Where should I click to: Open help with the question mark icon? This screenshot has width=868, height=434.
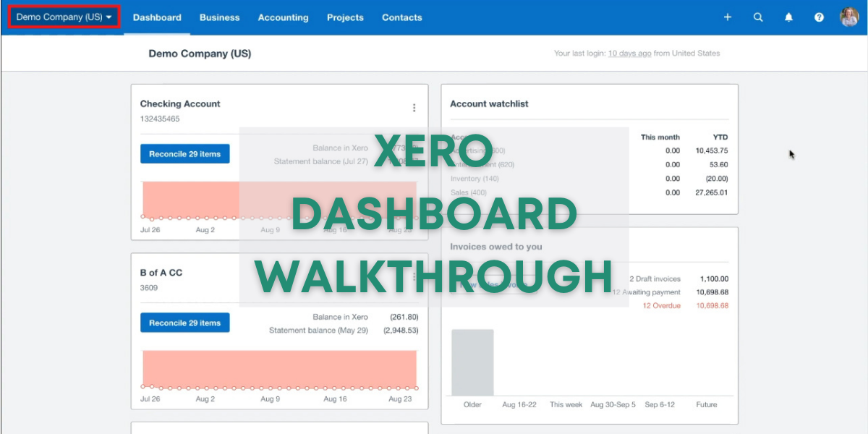click(819, 17)
